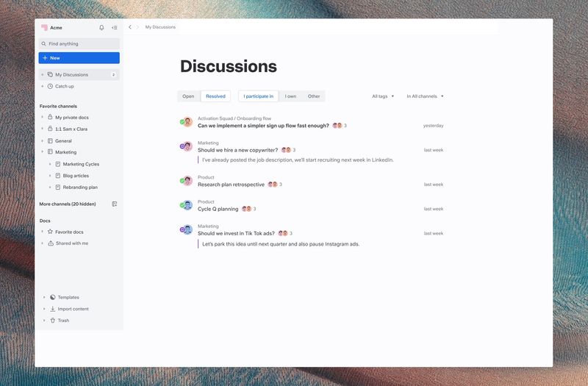The width and height of the screenshot is (588, 386).
Task: Click avatar of Tik Tok ads discussion
Action: click(187, 229)
